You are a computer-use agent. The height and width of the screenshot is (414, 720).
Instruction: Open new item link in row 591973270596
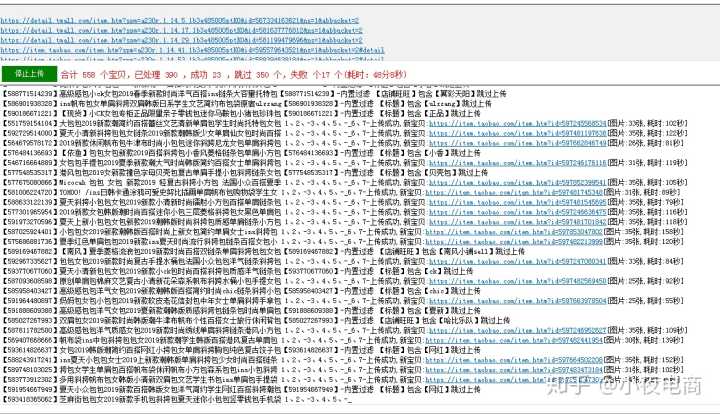(518, 222)
